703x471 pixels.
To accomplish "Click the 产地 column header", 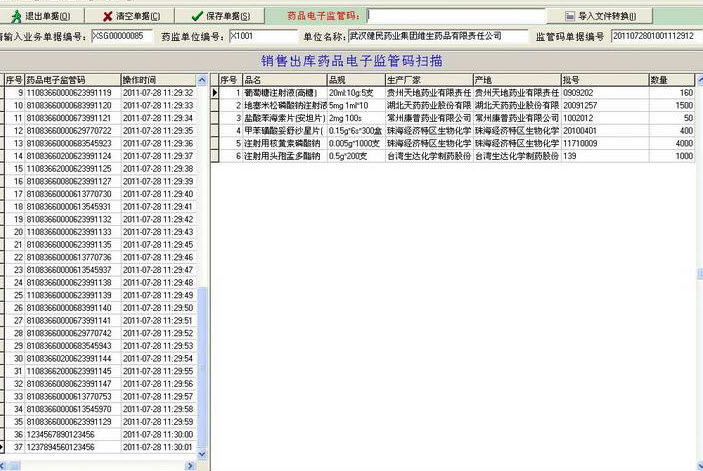I will point(517,80).
